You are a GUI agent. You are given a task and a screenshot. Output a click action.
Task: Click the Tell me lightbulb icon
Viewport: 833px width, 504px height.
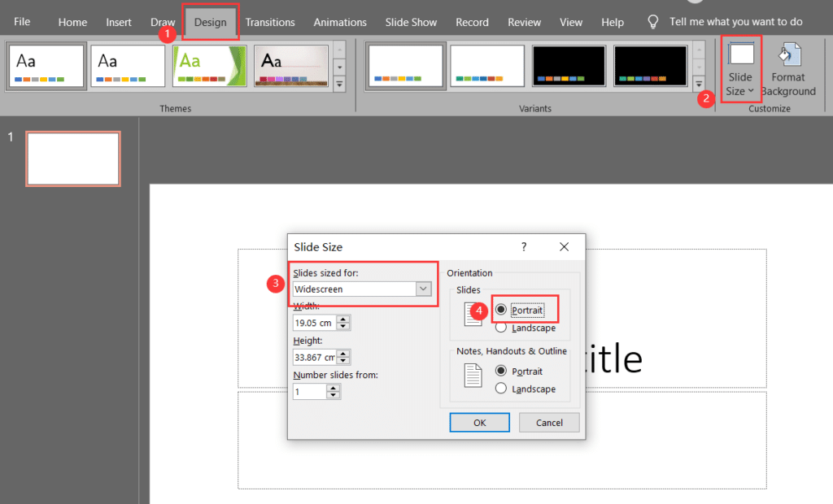tap(652, 22)
